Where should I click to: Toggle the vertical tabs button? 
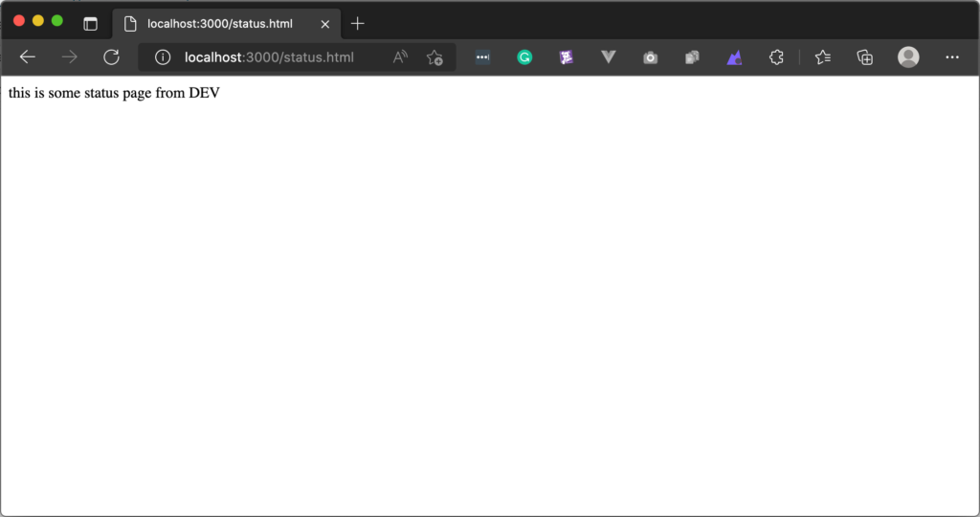tap(90, 24)
